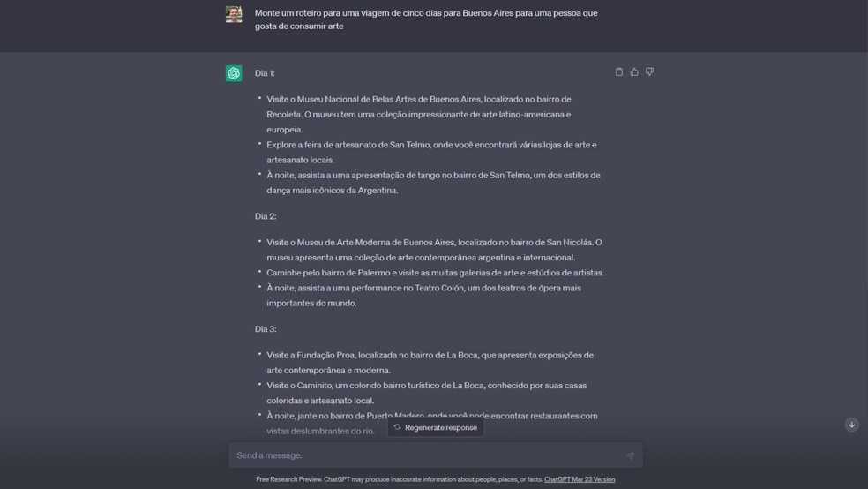Give the response a thumbs up
The height and width of the screenshot is (489, 868).
click(634, 71)
